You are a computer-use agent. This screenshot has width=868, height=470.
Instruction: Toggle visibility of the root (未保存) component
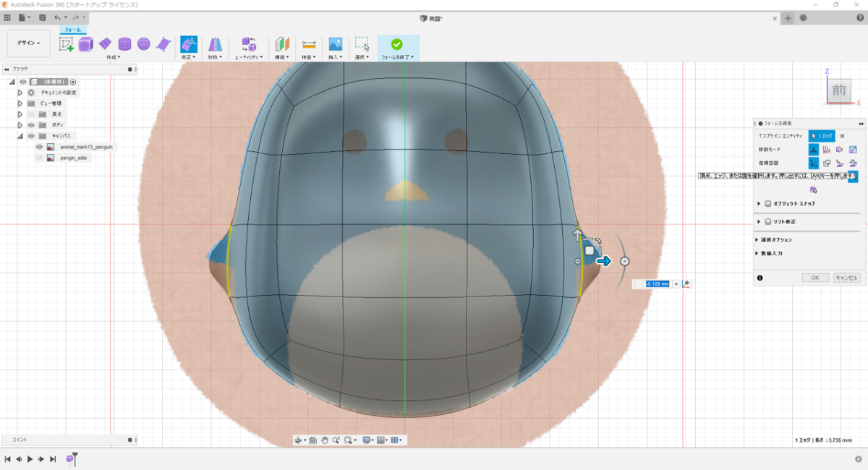pyautogui.click(x=23, y=82)
